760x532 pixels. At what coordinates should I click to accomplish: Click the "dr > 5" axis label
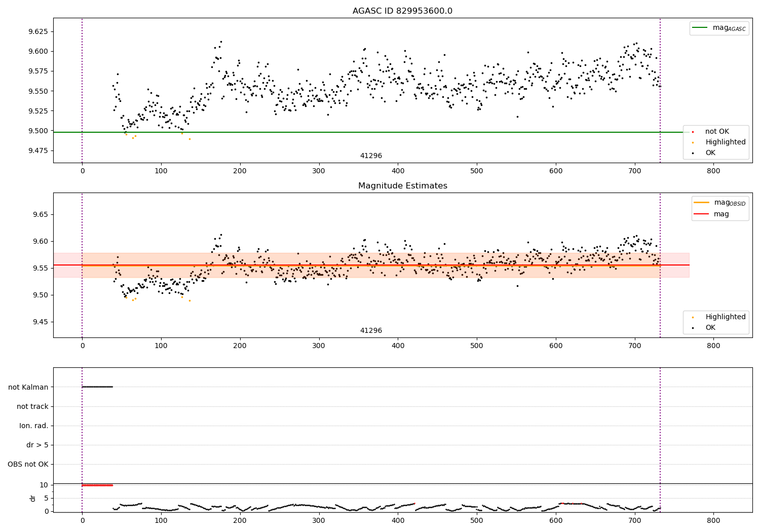37,445
